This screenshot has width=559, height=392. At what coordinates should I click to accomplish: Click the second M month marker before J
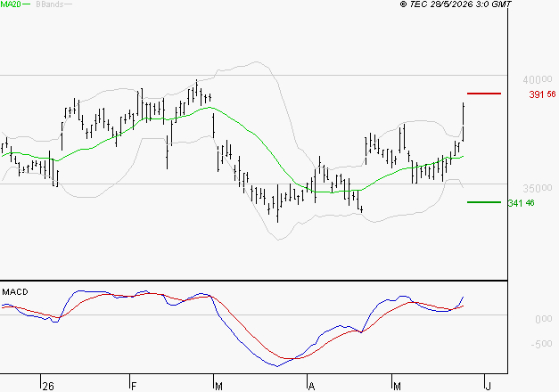pos(397,386)
